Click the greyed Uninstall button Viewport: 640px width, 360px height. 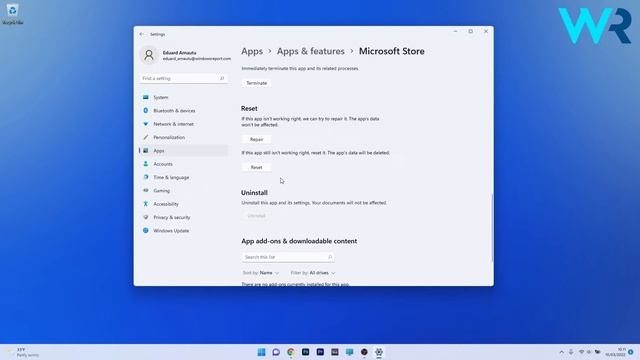click(256, 216)
